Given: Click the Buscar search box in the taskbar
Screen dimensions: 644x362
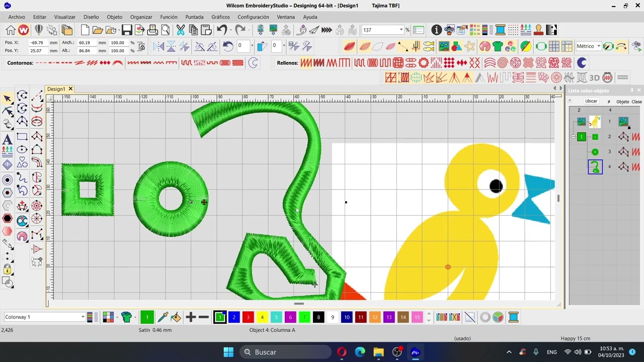Looking at the screenshot, I should tap(285, 352).
